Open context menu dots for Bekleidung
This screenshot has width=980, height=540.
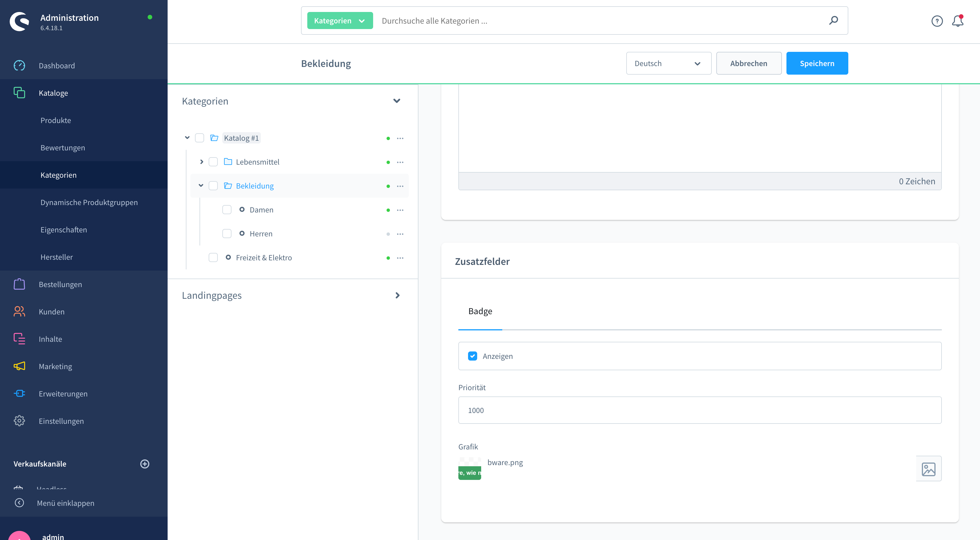pyautogui.click(x=400, y=186)
